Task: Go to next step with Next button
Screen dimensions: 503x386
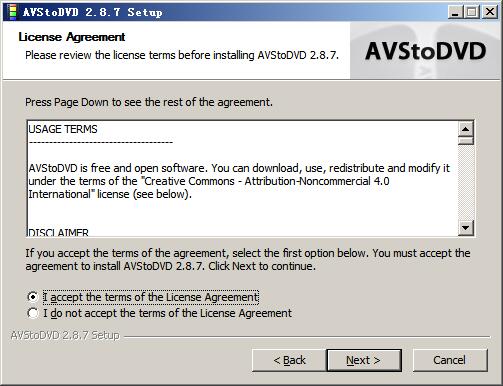Action: point(364,360)
